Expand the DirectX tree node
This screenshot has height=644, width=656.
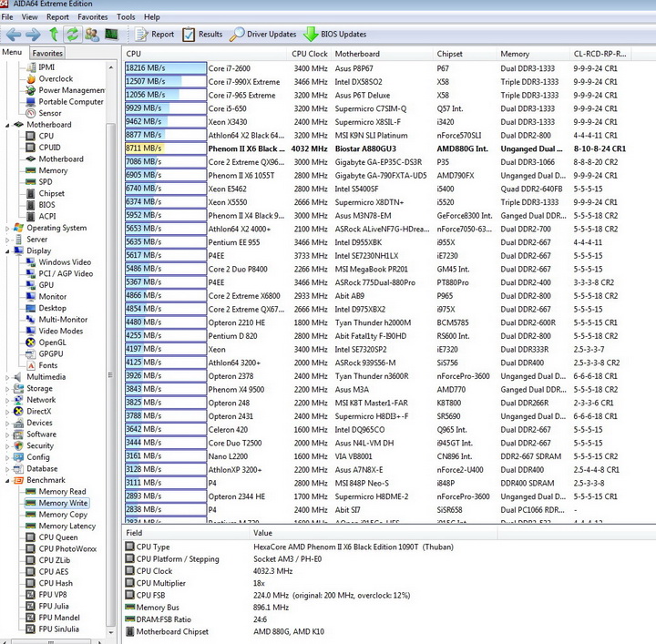(7, 412)
